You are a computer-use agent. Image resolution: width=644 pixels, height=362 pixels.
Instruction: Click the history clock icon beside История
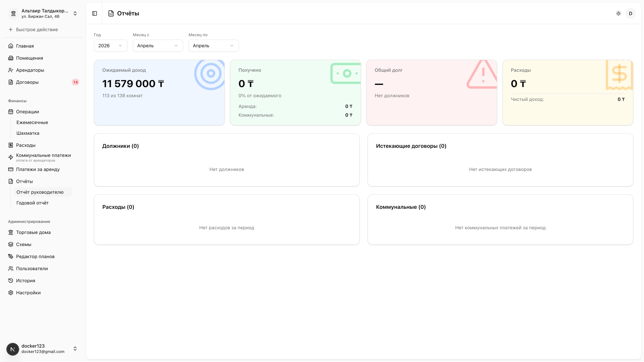pyautogui.click(x=11, y=281)
